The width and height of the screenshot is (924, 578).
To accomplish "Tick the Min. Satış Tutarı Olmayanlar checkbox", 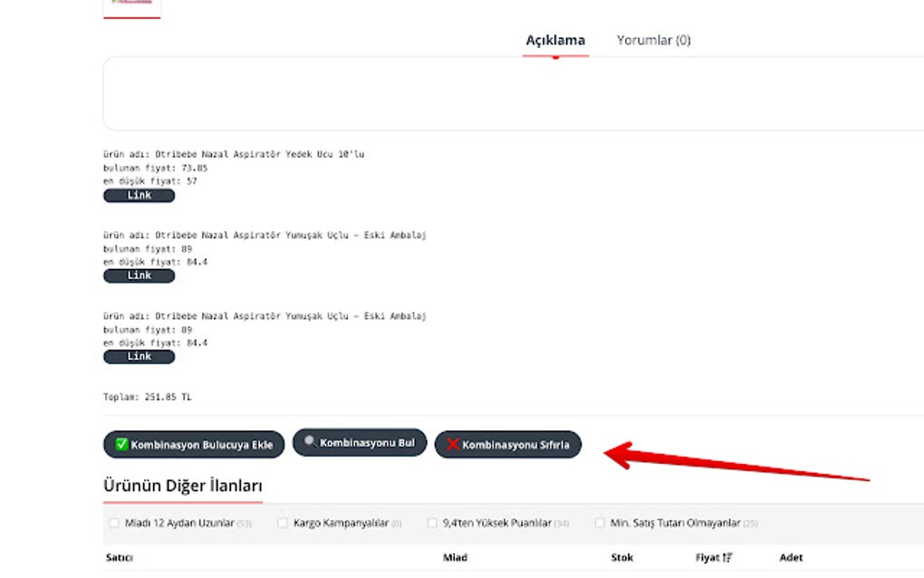I will [600, 523].
